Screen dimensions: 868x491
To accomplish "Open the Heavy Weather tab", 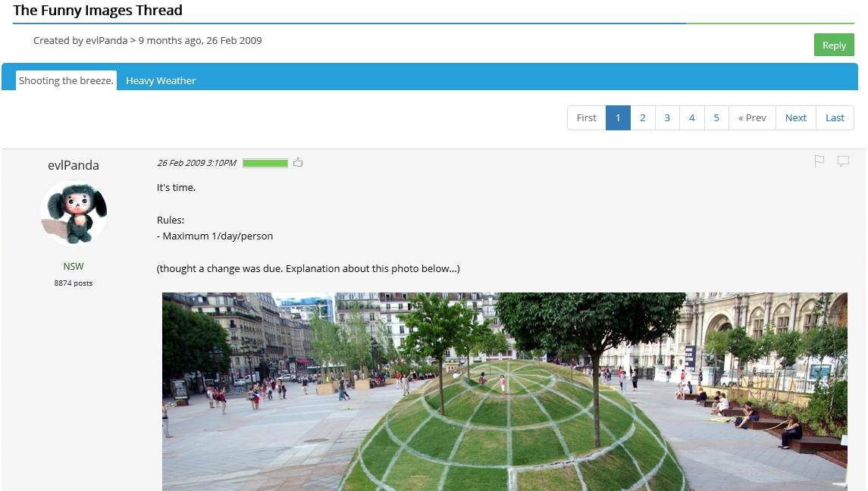I will (x=161, y=80).
